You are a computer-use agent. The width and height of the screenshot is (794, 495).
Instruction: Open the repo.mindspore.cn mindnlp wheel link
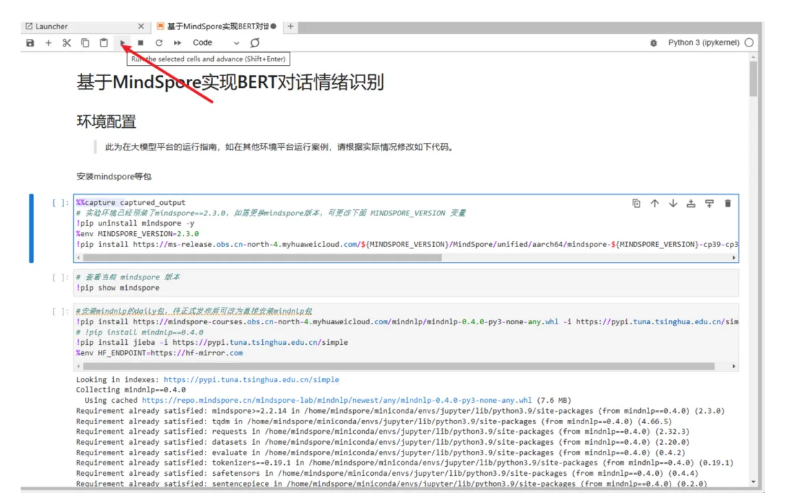point(337,400)
